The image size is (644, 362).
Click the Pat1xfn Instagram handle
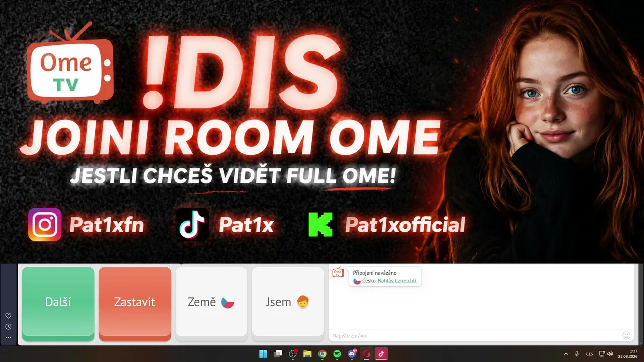tap(107, 226)
